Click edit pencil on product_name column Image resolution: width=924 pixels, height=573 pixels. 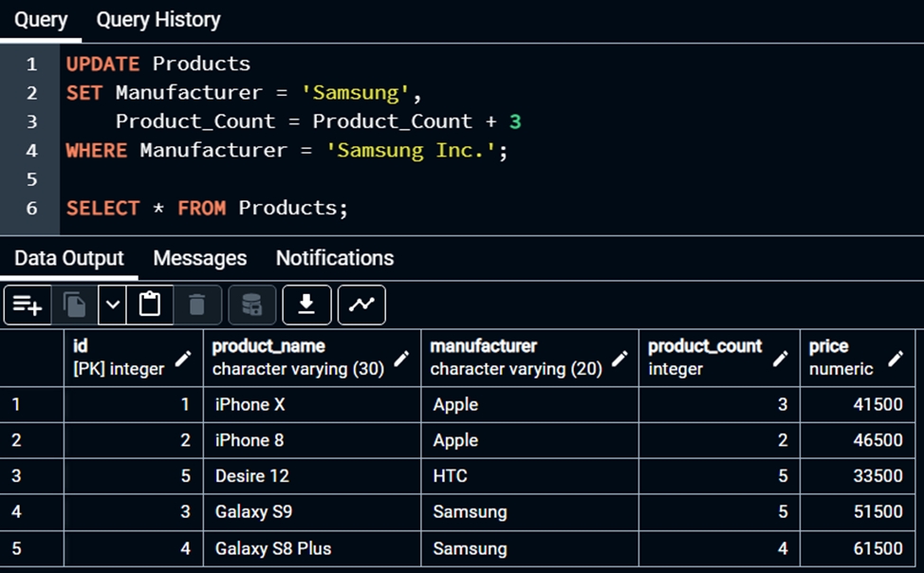401,359
